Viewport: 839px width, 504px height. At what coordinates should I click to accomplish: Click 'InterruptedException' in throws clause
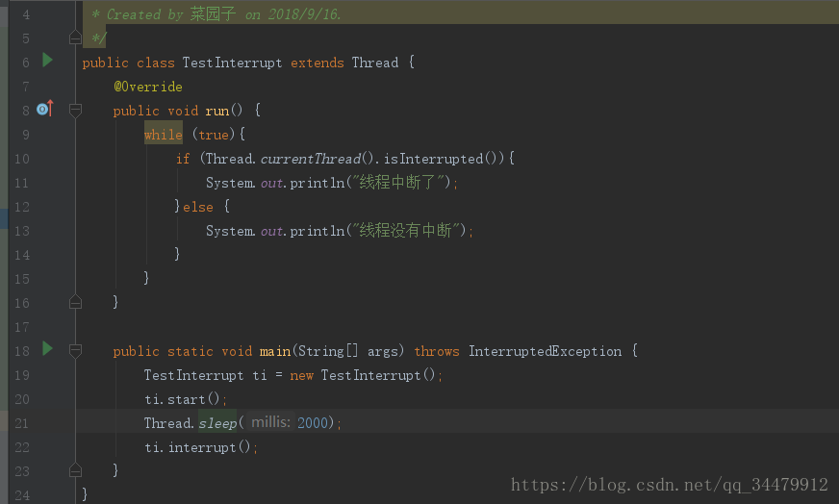click(546, 351)
